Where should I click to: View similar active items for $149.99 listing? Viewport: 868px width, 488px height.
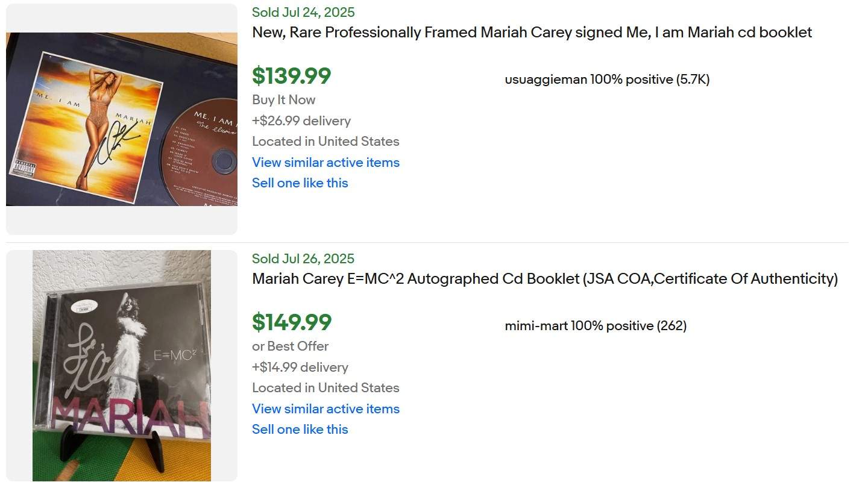(x=325, y=408)
